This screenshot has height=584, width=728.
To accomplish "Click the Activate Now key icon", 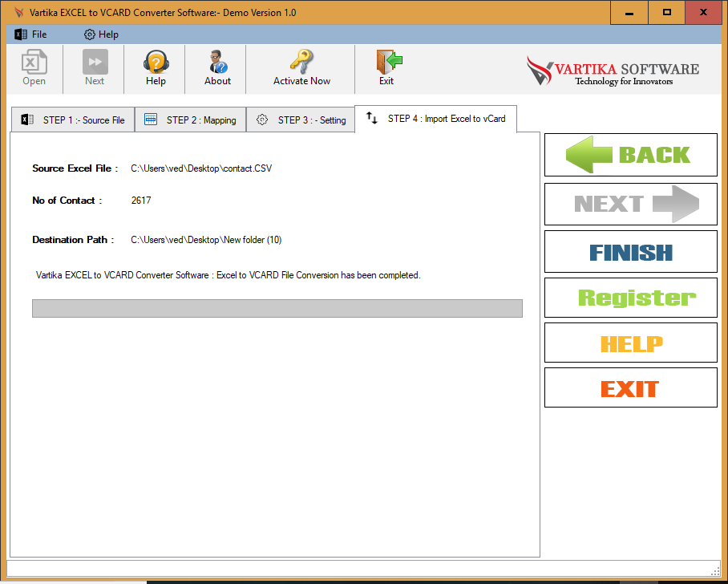I will [x=301, y=68].
